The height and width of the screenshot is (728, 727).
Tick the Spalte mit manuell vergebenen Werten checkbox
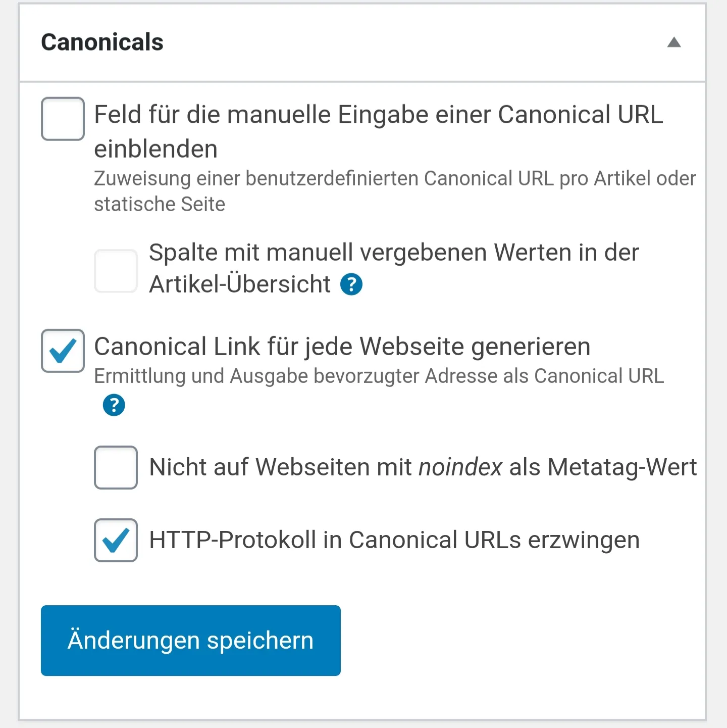coord(116,271)
